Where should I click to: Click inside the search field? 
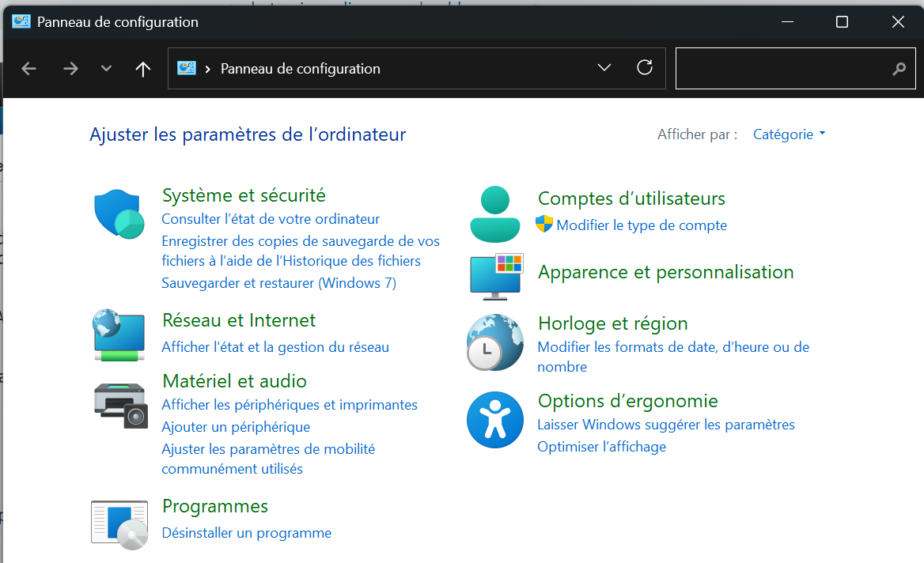pos(791,68)
